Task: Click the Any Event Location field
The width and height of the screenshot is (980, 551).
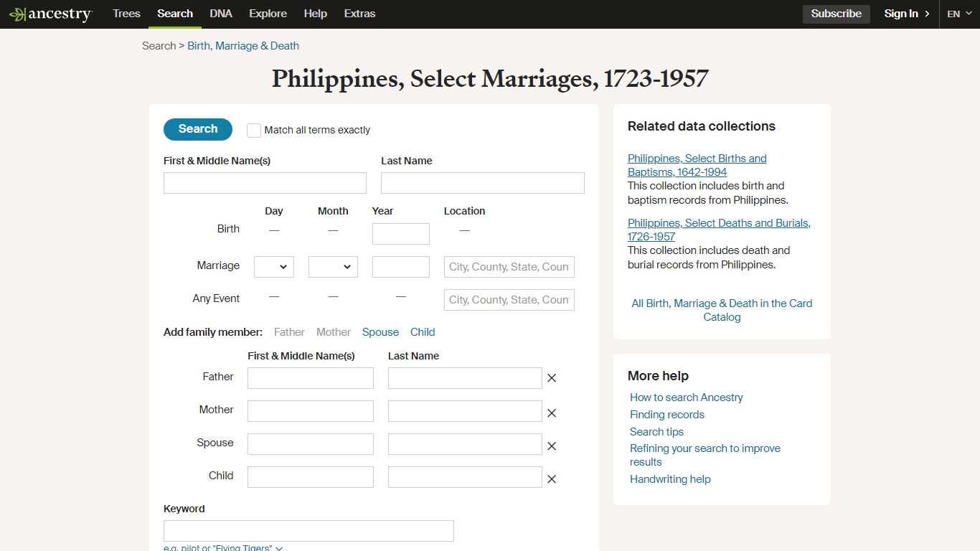Action: coord(509,300)
